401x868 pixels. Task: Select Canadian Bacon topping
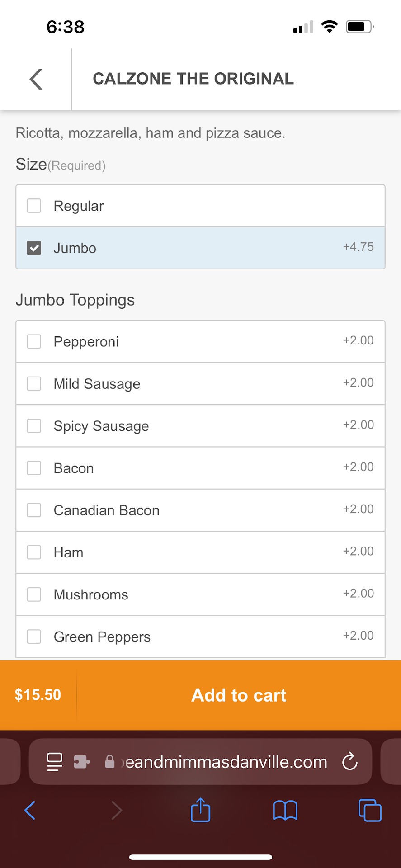34,510
